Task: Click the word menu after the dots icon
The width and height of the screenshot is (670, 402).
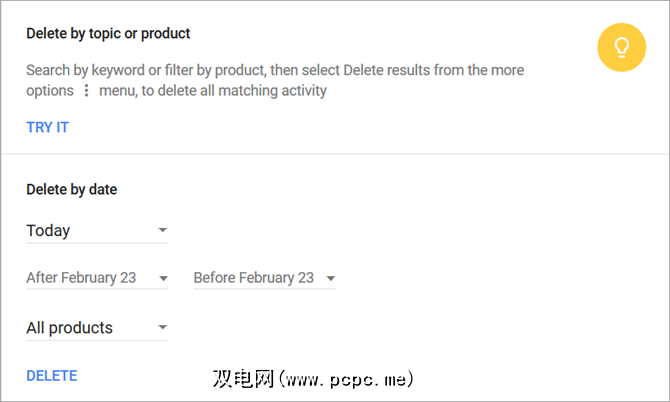Action: [x=116, y=91]
